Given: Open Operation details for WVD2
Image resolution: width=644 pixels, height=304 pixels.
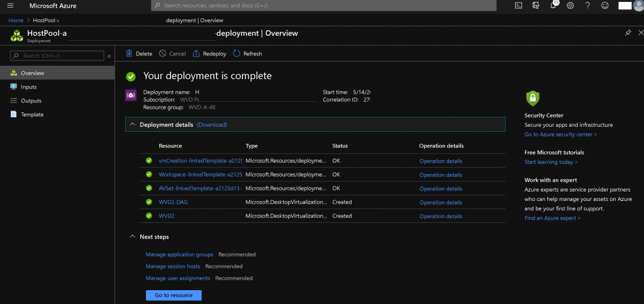Looking at the screenshot, I should pos(441,216).
